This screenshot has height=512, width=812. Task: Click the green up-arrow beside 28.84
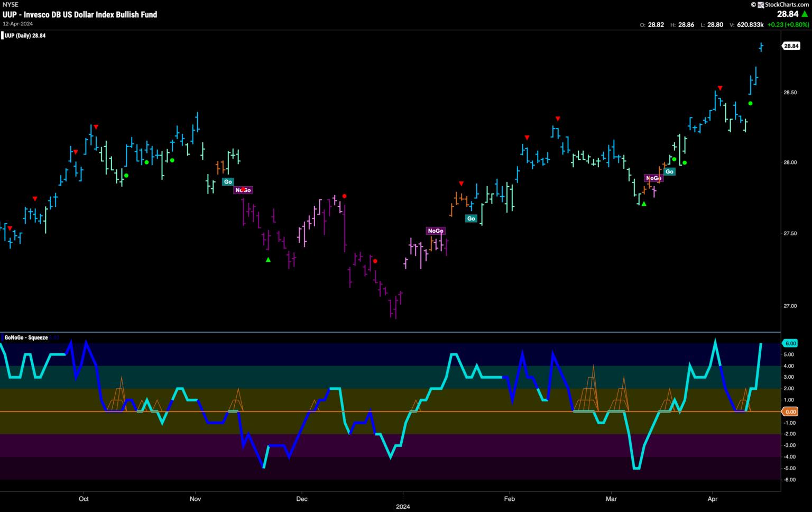click(x=805, y=14)
